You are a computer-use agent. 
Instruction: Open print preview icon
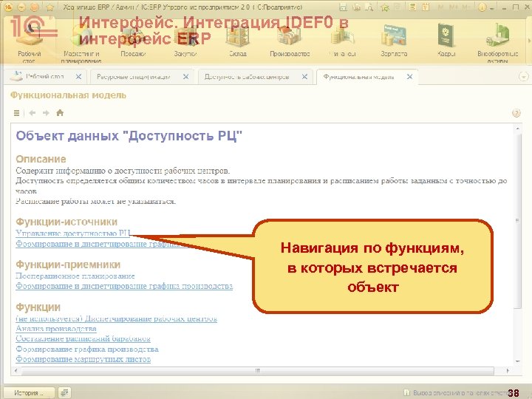tap(369, 7)
